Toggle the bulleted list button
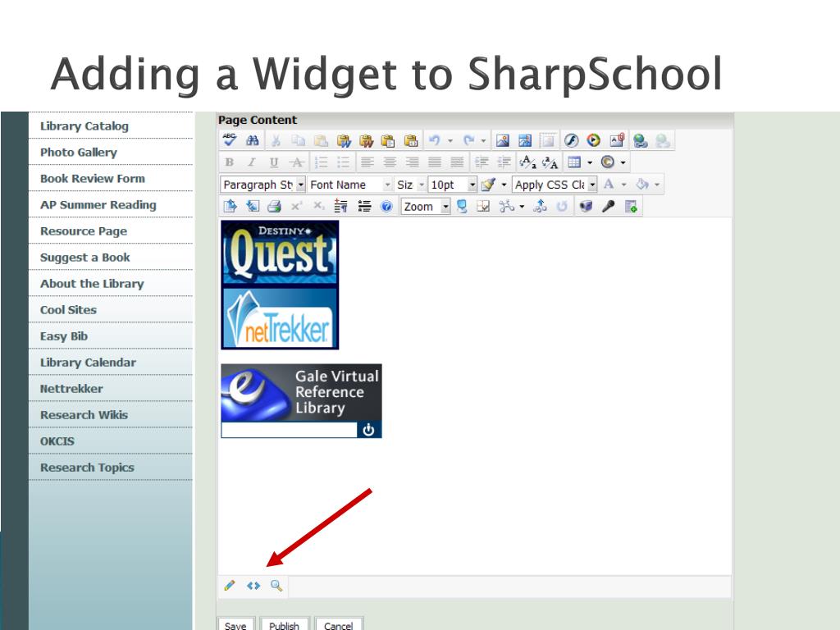Screen dimensions: 840x630 click(x=344, y=162)
